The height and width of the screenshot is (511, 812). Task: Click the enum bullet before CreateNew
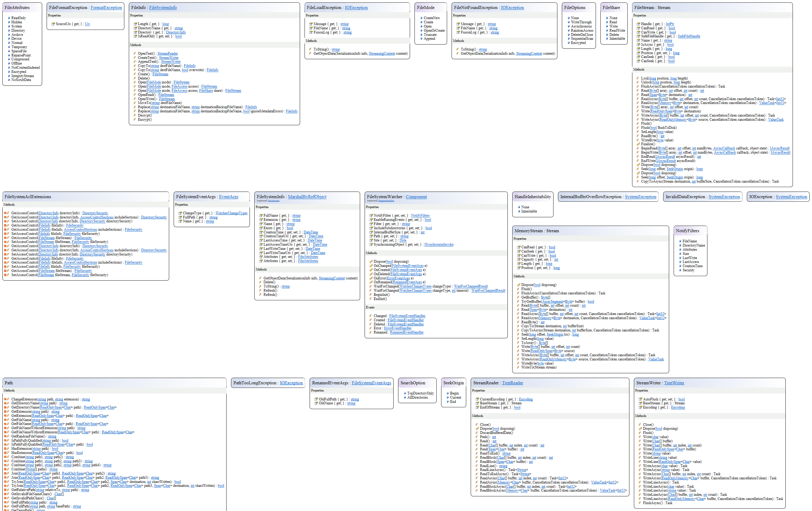point(421,18)
